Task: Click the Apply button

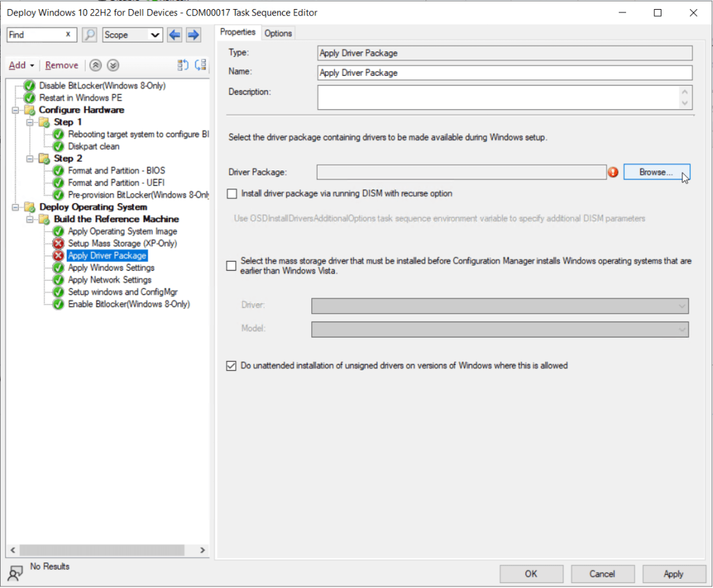Action: click(x=673, y=574)
